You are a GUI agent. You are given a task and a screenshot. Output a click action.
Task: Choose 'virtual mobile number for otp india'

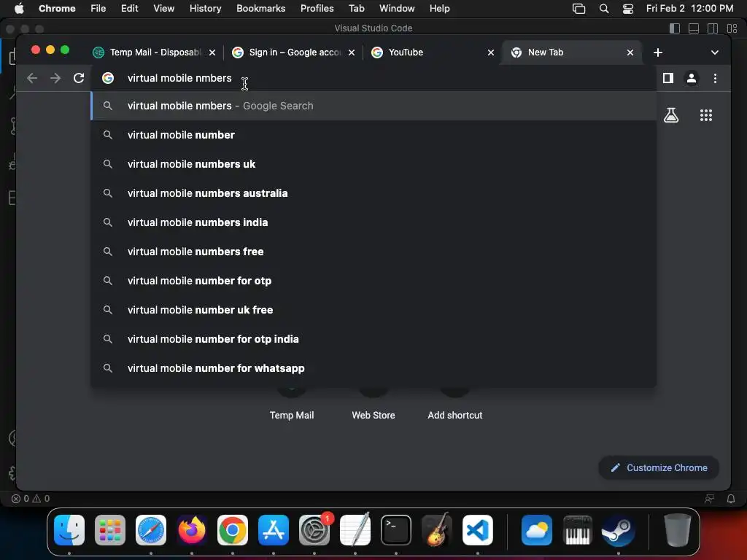click(374, 339)
